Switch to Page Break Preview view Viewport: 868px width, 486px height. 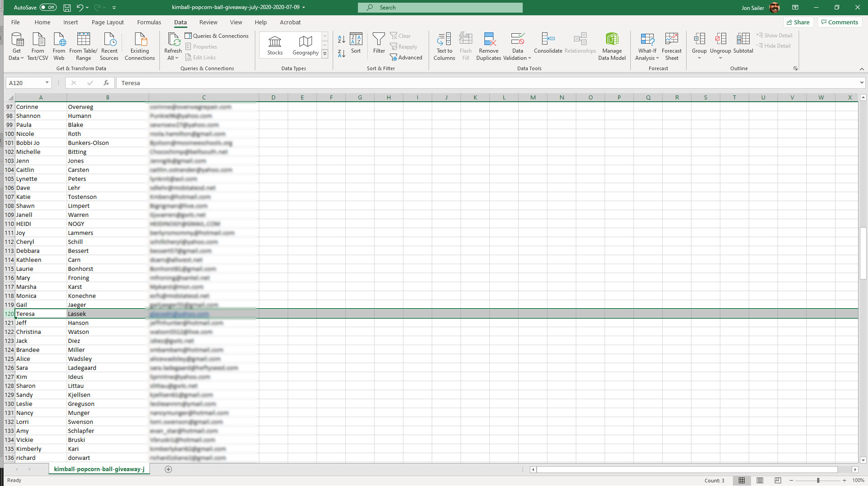[x=778, y=480]
